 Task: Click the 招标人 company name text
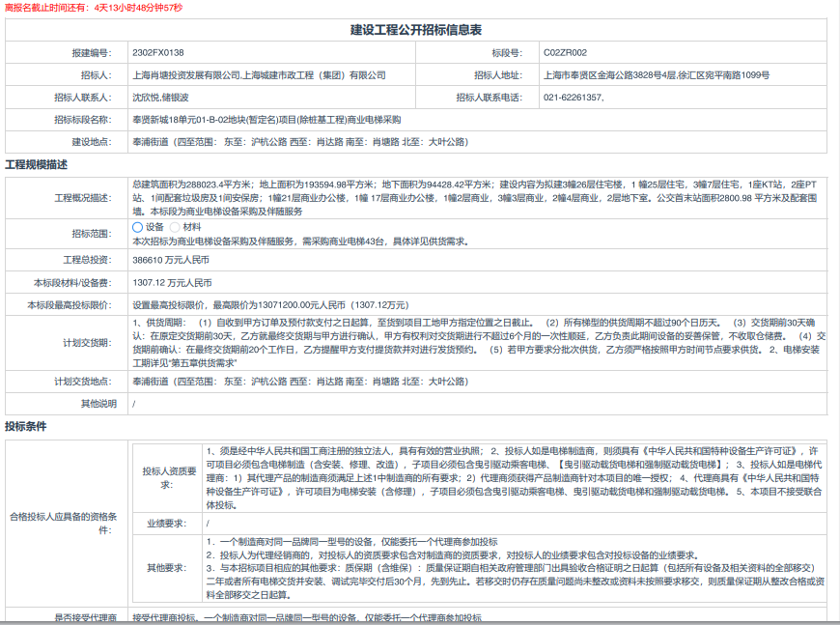[259, 75]
